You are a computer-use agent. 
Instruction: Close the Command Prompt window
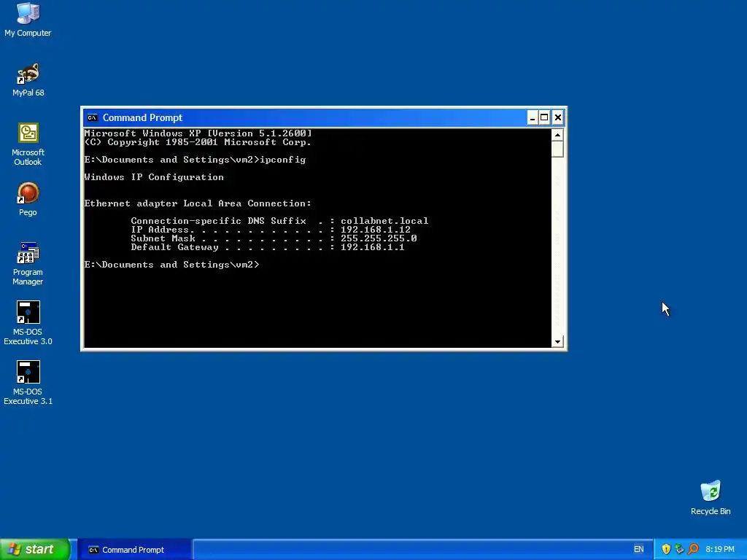coord(558,117)
